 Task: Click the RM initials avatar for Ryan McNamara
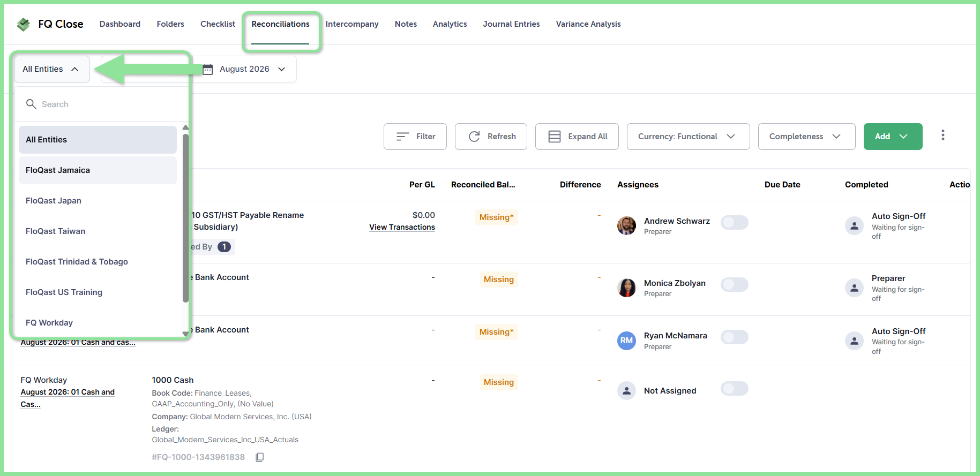626,341
